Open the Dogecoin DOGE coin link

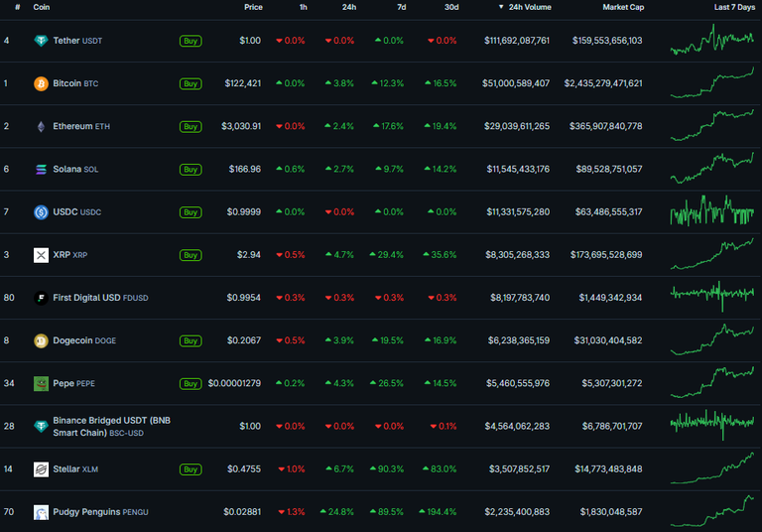pos(84,340)
